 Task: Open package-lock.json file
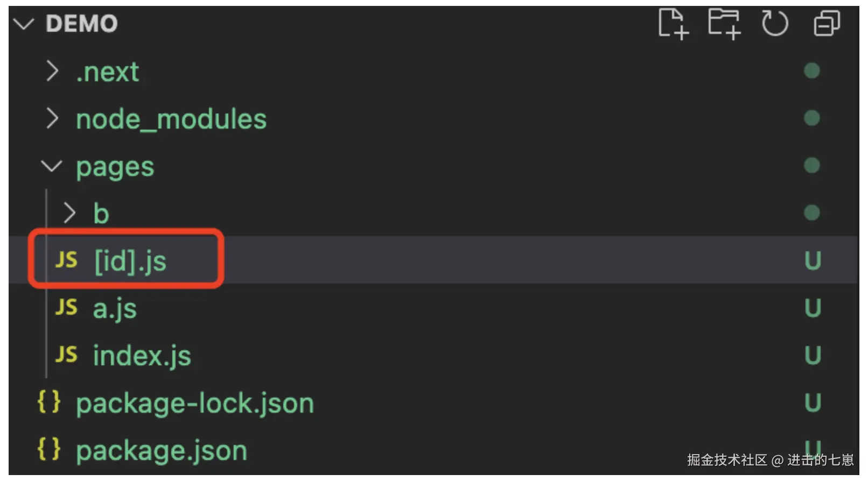194,404
